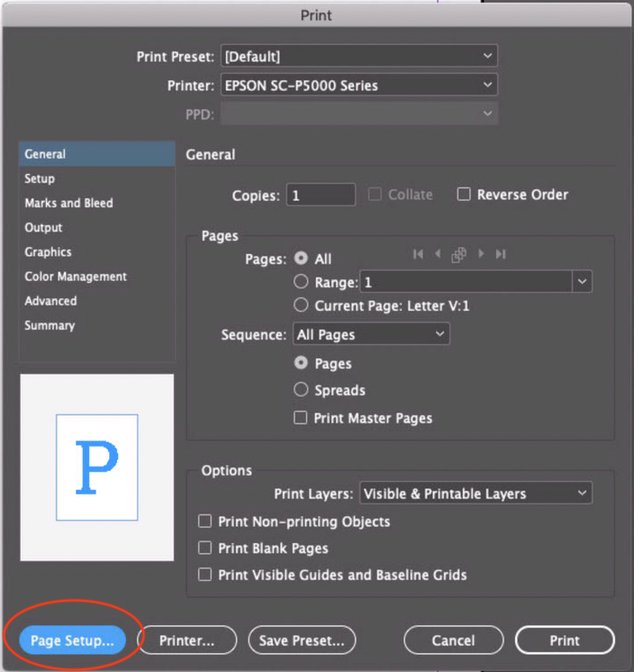Open the Print Layers dropdown
This screenshot has height=672, width=634.
[475, 493]
